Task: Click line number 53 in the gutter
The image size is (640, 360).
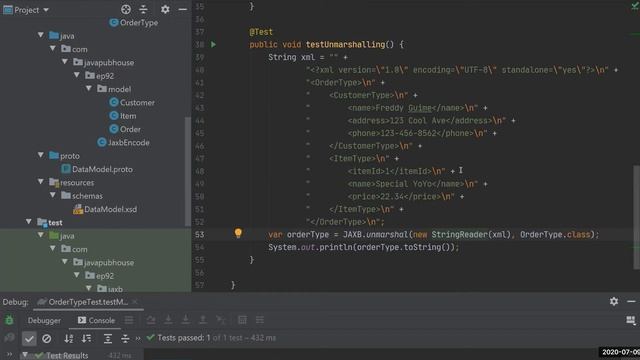Action: pos(200,235)
